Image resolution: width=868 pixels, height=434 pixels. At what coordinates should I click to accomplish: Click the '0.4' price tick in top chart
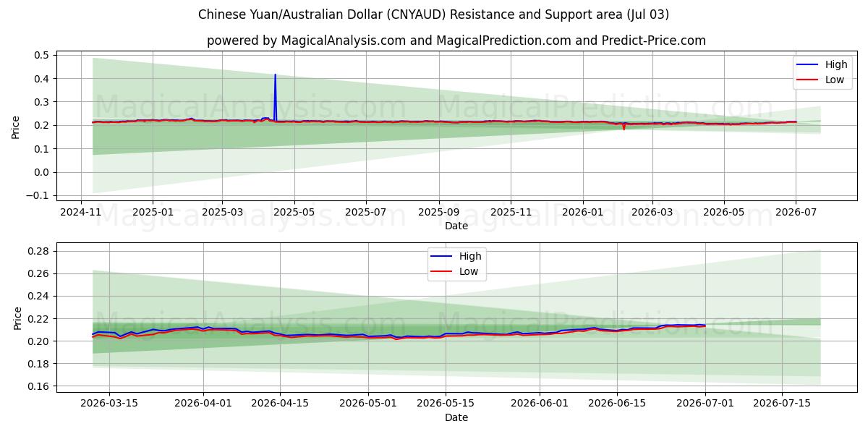(x=41, y=78)
